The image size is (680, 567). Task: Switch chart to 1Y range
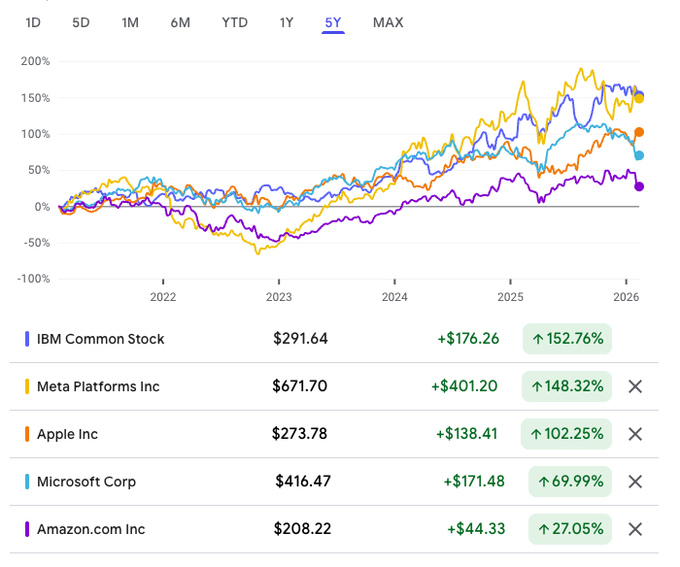tap(288, 22)
